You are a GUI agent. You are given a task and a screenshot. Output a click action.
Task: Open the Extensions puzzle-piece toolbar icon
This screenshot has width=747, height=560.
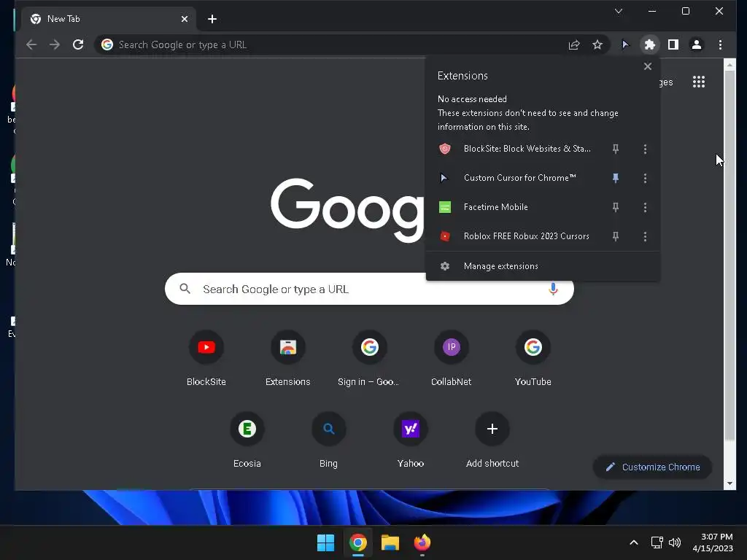(649, 44)
